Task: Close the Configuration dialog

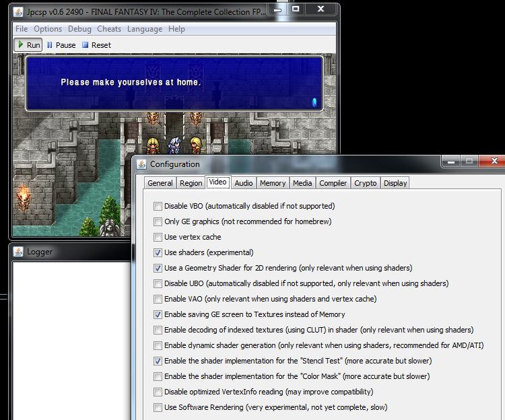Action: click(494, 162)
